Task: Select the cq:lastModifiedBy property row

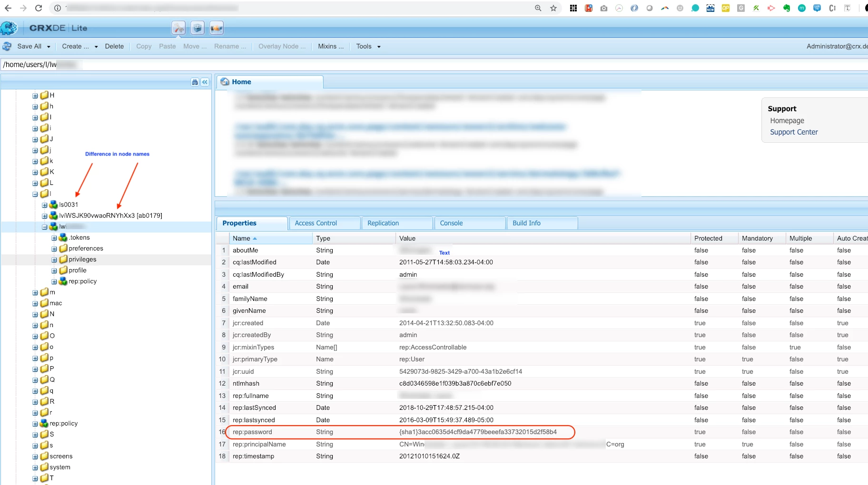Action: tap(542, 274)
